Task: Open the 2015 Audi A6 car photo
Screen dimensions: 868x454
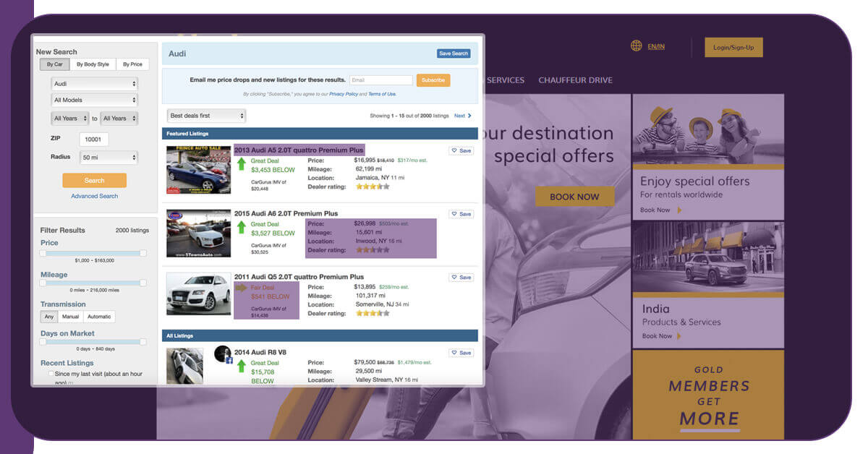Action: coord(199,234)
